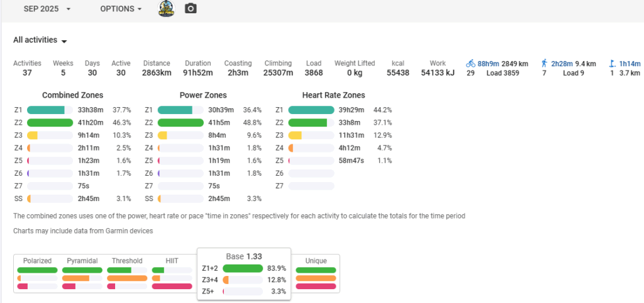Screen dimensions: 644x303
Task: Open the All activities filter dropdown
Action: point(40,40)
